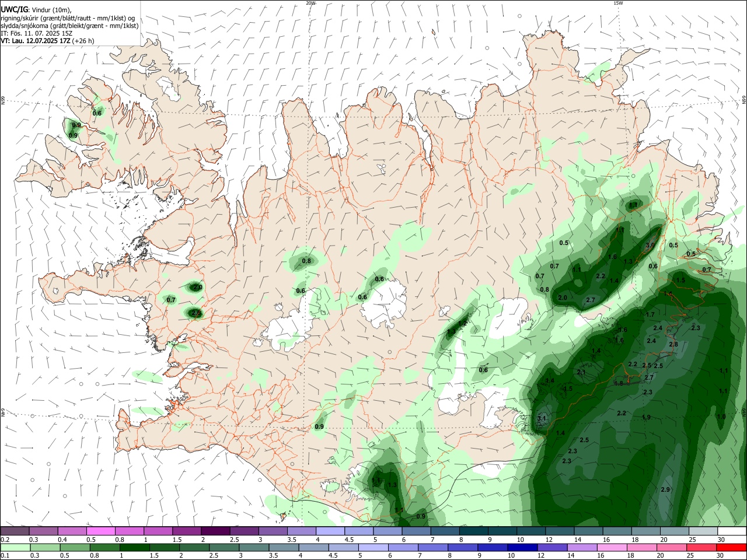Click the 15W longitude label
The width and height of the screenshot is (747, 560).
click(x=618, y=3)
